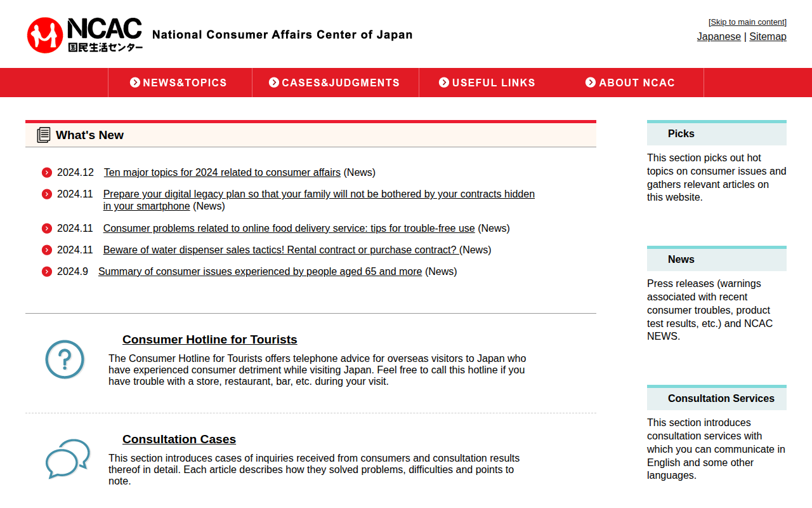
Task: Open the online food delivery service article
Action: pos(289,229)
